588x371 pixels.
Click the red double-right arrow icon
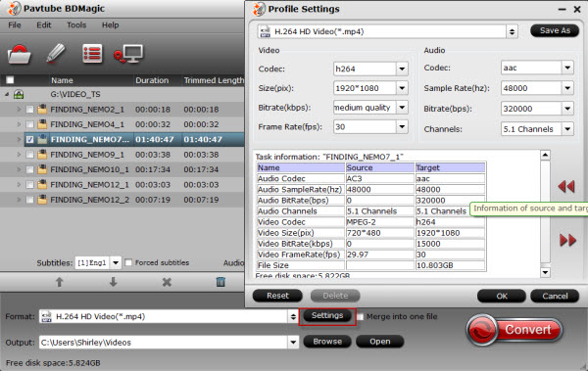coord(567,240)
